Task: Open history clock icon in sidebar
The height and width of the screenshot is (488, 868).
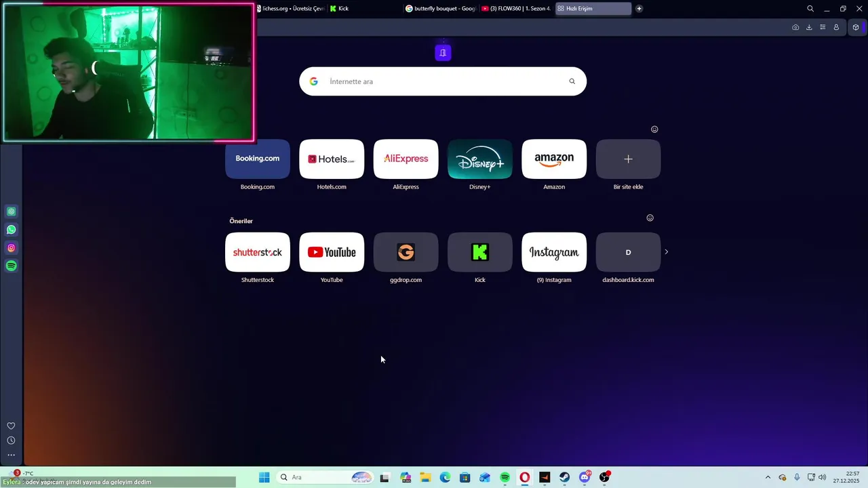Action: click(x=11, y=441)
